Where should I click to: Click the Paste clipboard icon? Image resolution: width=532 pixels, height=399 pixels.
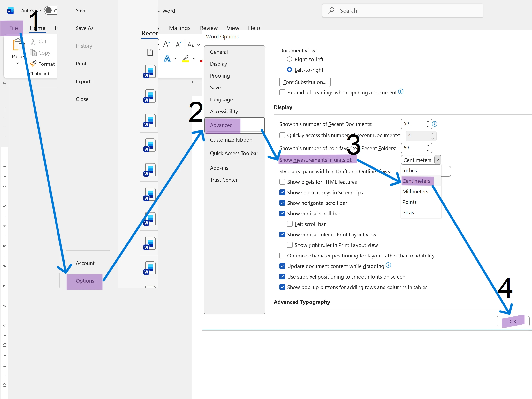point(19,45)
